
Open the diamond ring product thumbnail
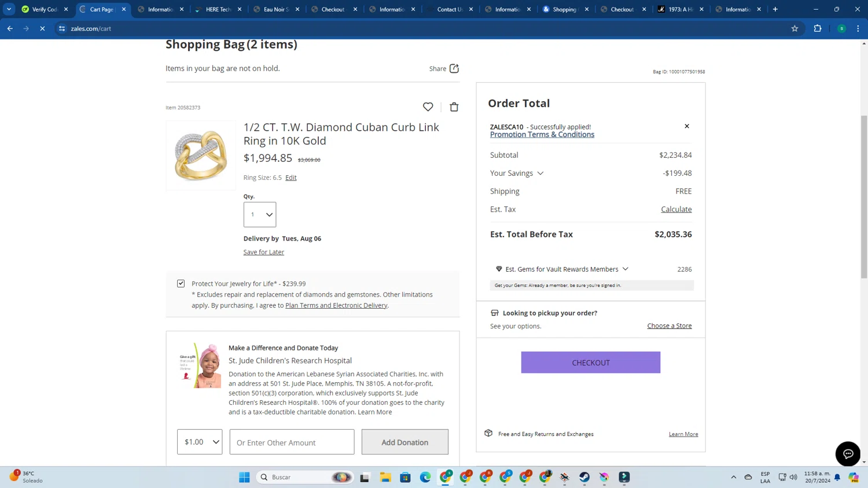click(201, 156)
